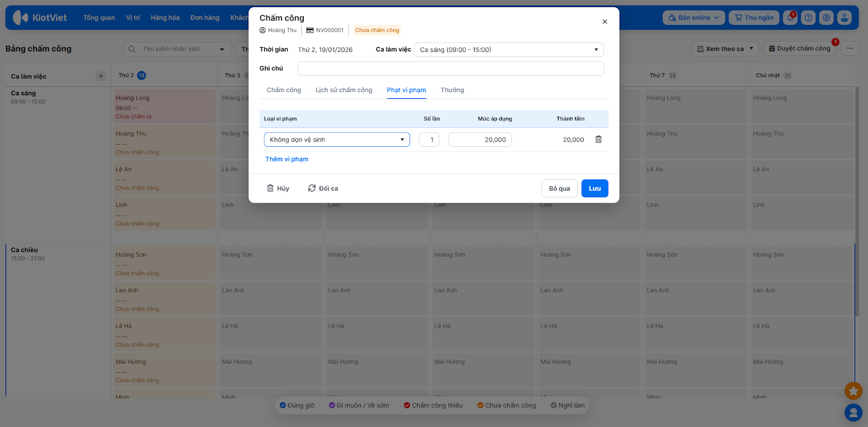Open the Ca làm việc shift dropdown

coord(509,50)
